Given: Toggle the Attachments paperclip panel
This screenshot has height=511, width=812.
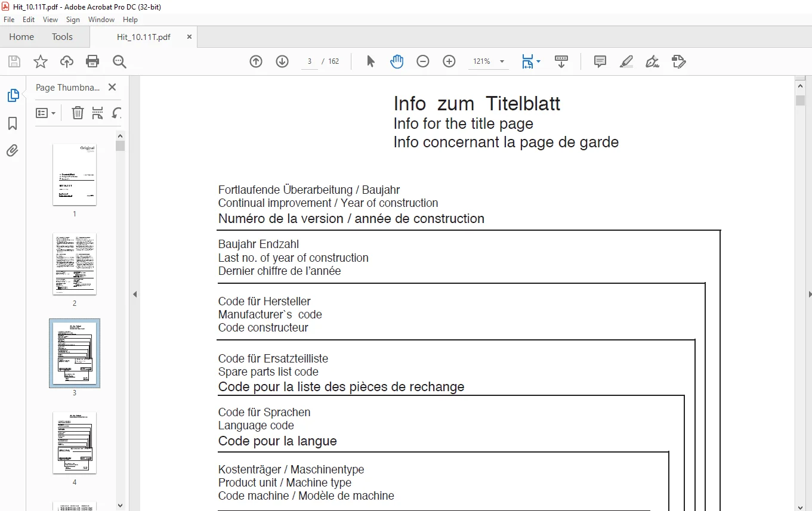Looking at the screenshot, I should [x=13, y=150].
